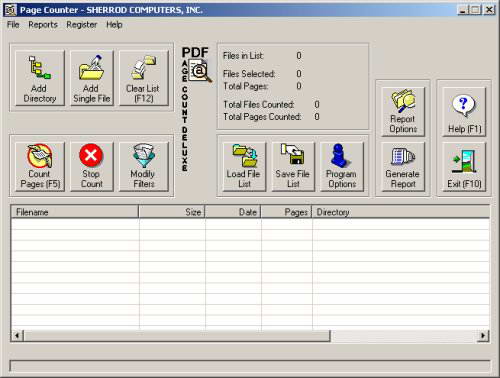Open Program Options
500x378 pixels.
342,166
